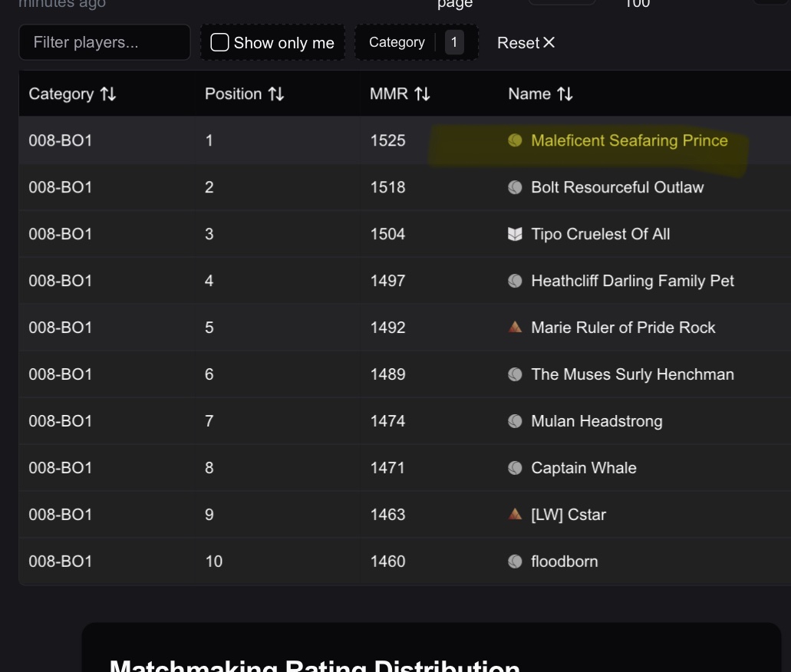The width and height of the screenshot is (791, 672).
Task: Click MMR value 1463
Action: pos(387,515)
